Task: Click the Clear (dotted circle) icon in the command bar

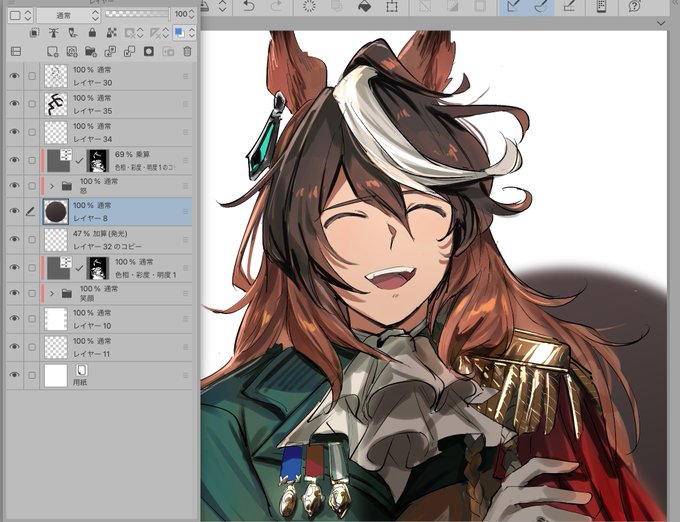Action: coord(309,6)
